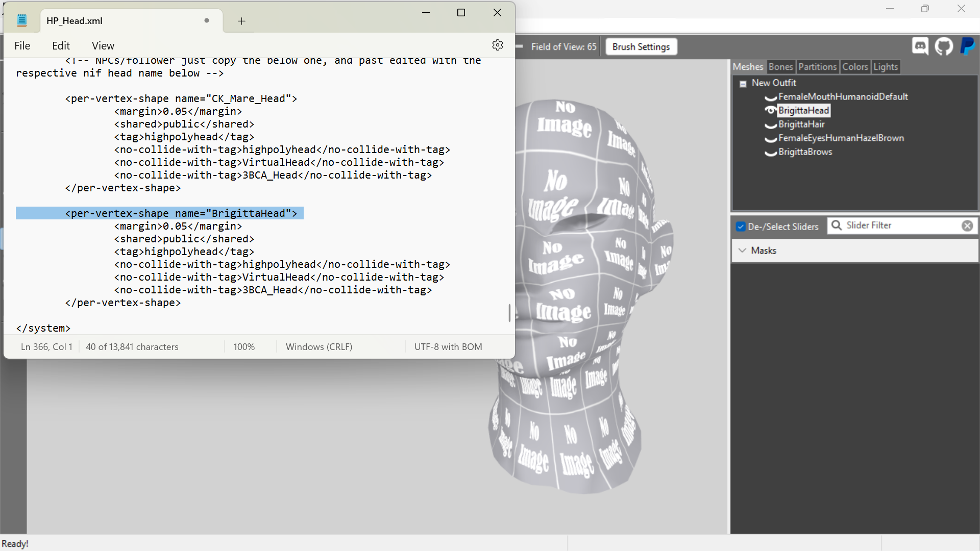Click UTF-8 with BOM encoding status
This screenshot has height=551, width=980.
coord(448,347)
